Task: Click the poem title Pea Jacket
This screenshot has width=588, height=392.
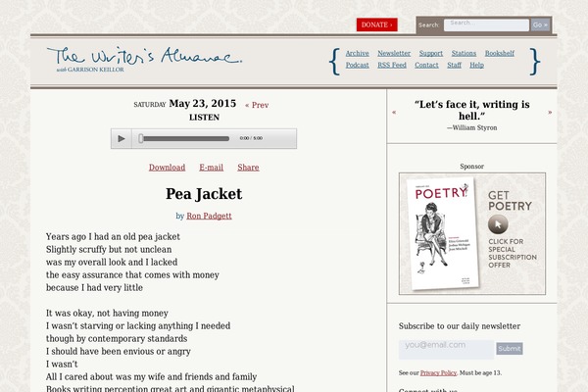Action: click(204, 194)
